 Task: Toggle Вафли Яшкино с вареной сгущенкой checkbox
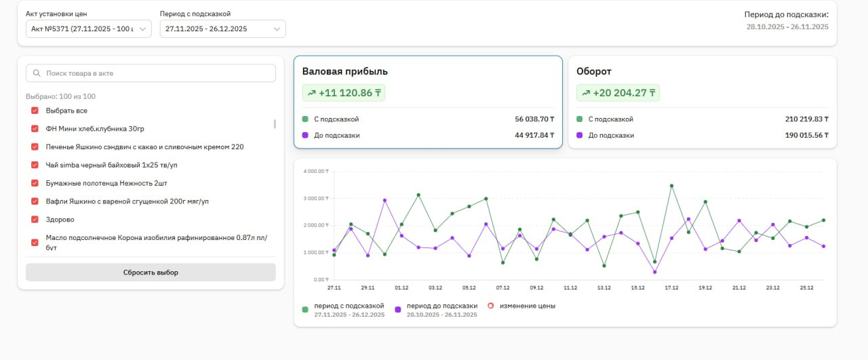click(35, 201)
